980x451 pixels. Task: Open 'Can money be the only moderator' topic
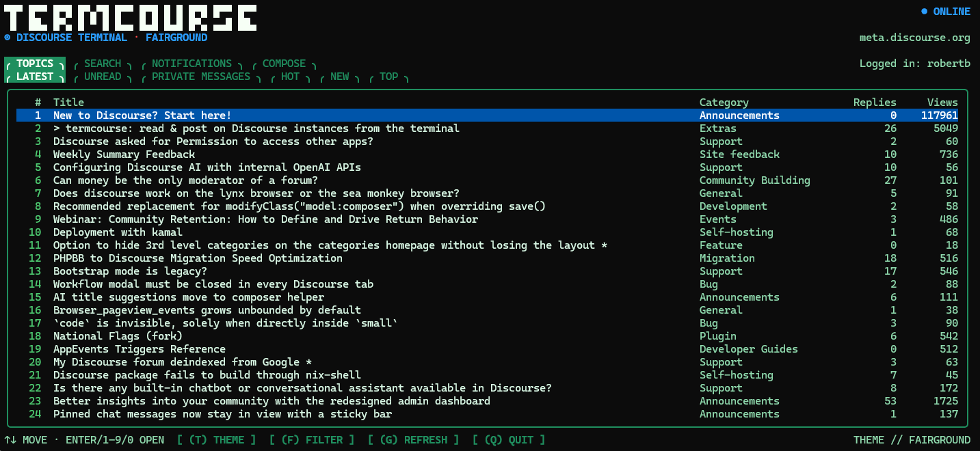(487, 180)
